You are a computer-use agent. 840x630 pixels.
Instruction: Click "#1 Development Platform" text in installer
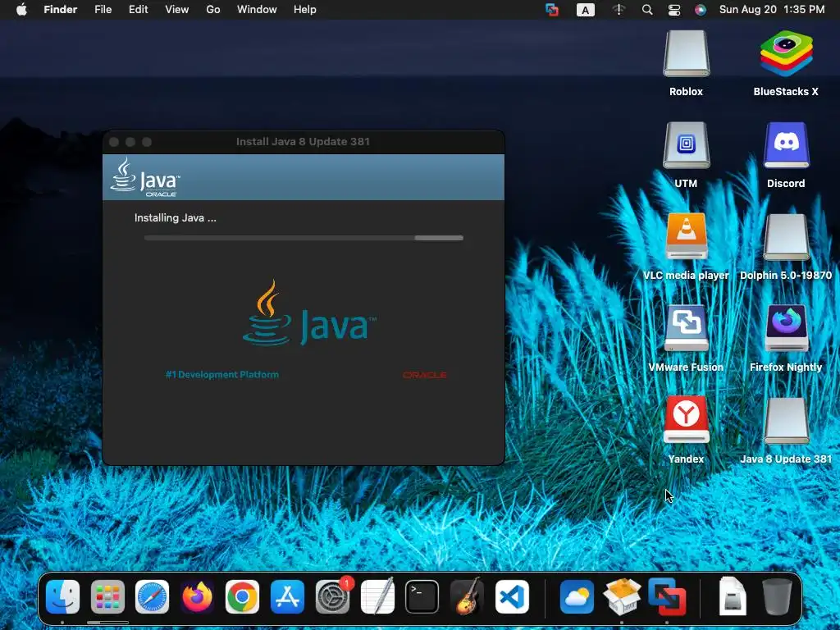(x=221, y=374)
